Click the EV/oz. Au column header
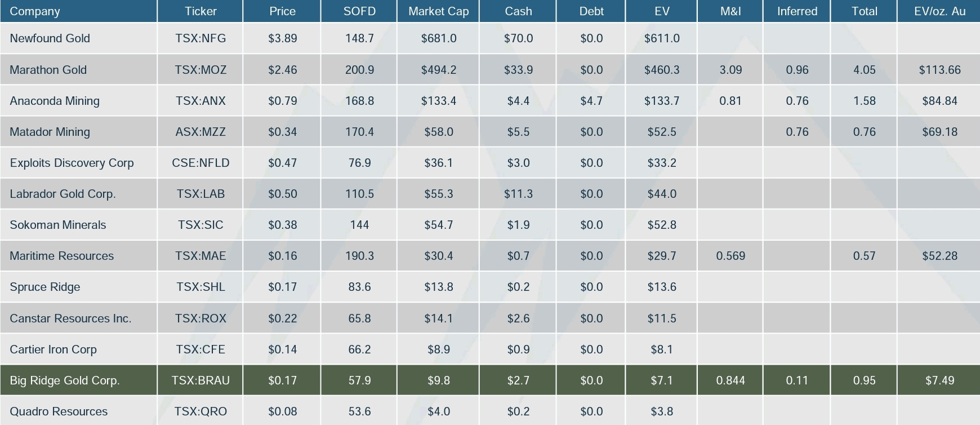The image size is (980, 425). pyautogui.click(x=939, y=11)
